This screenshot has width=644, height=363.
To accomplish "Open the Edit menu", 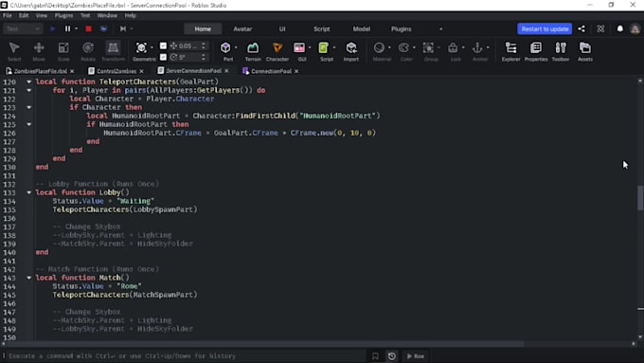I will click(x=24, y=15).
